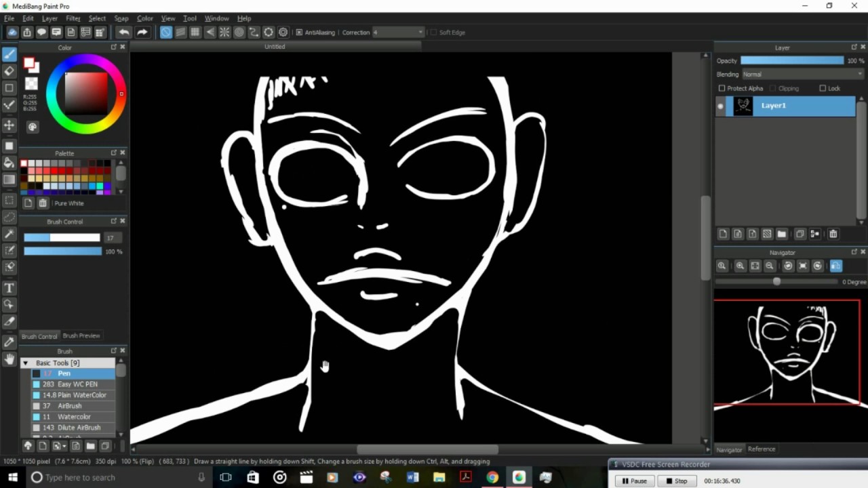Select the Brush tool in left toolbar
Viewport: 868px width, 488px height.
9,54
